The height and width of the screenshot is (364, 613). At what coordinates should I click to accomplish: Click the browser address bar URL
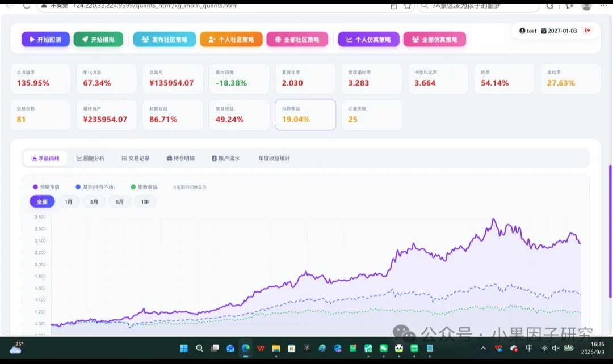point(156,6)
